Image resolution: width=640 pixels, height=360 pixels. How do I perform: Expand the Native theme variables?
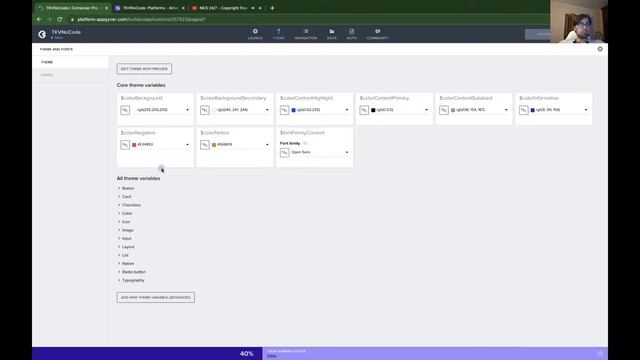click(126, 264)
